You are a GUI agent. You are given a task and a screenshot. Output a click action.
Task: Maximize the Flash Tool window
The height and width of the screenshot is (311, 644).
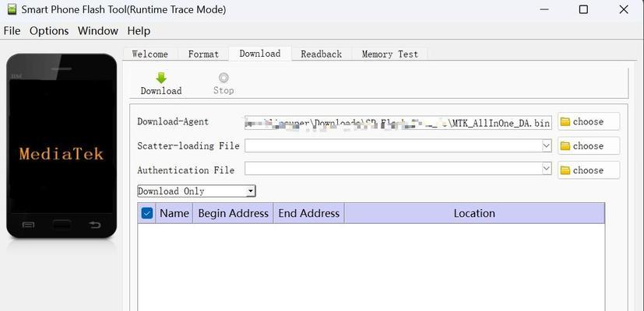click(583, 9)
